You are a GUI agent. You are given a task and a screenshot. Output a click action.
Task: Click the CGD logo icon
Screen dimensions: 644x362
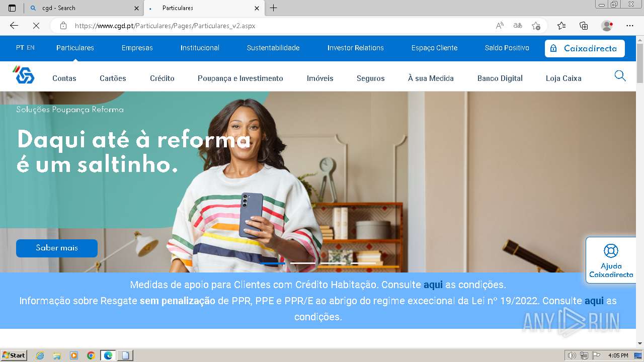pos(24,75)
